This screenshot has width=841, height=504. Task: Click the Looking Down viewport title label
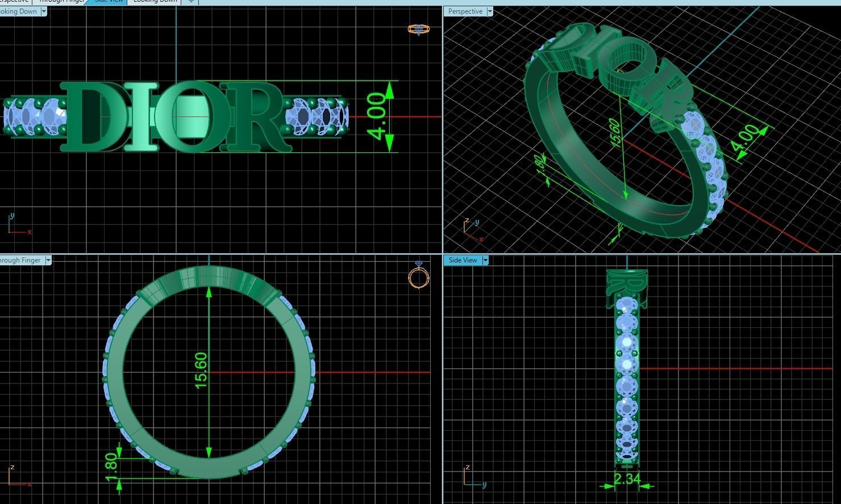(18, 11)
